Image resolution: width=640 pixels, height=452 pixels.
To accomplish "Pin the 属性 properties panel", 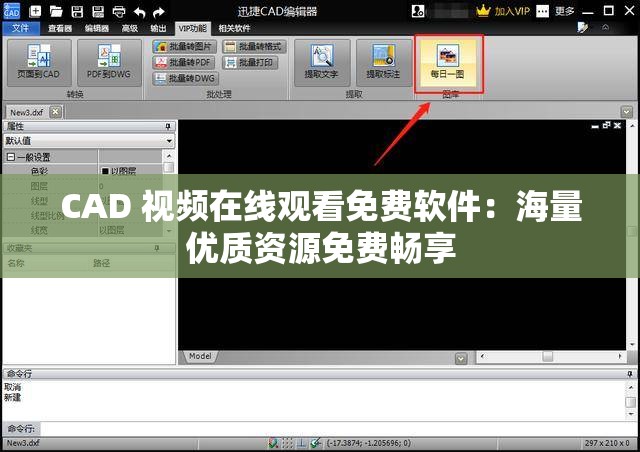I will point(168,127).
